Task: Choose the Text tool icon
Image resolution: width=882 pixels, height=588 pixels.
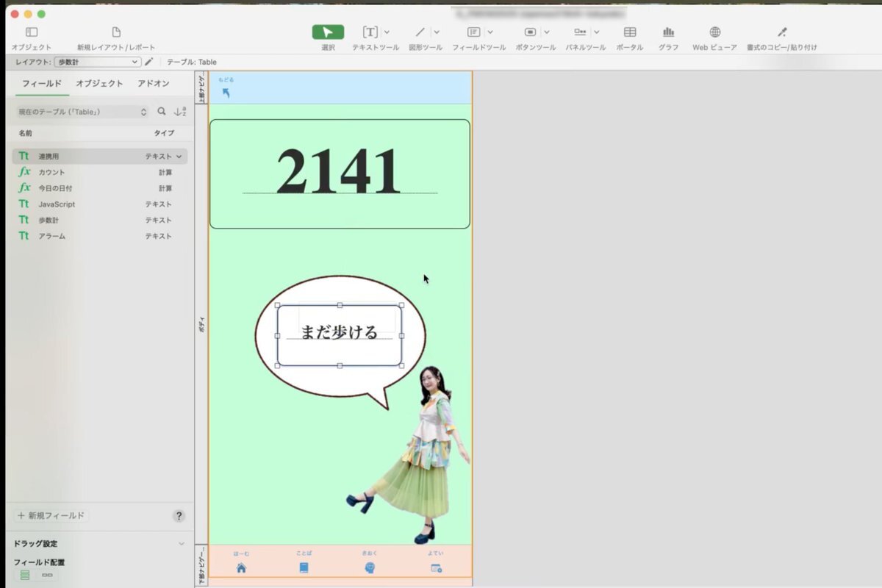Action: 370,32
